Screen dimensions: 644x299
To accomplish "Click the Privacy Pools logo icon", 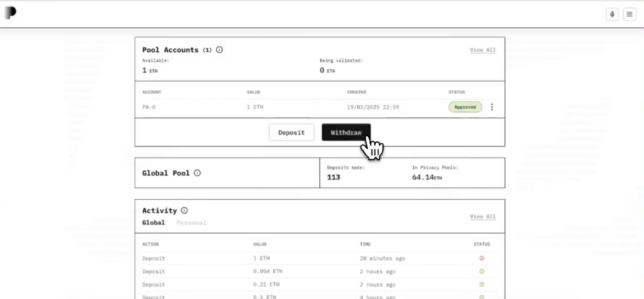I will click(x=10, y=13).
